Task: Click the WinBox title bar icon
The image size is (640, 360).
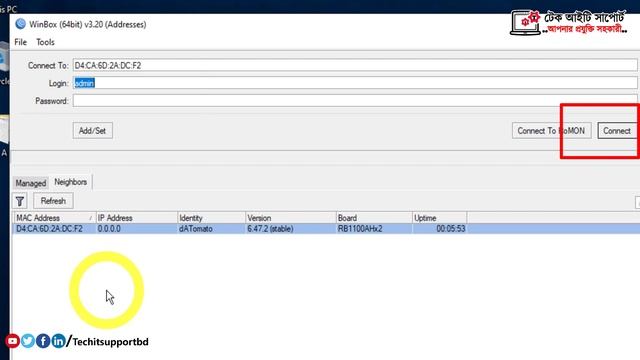Action: pos(20,24)
